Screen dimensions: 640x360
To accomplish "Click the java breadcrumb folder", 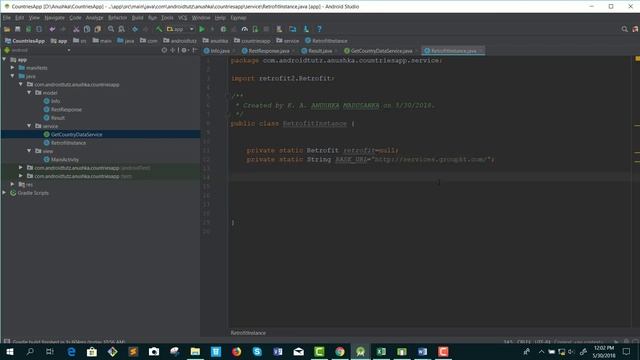I will pos(126,41).
